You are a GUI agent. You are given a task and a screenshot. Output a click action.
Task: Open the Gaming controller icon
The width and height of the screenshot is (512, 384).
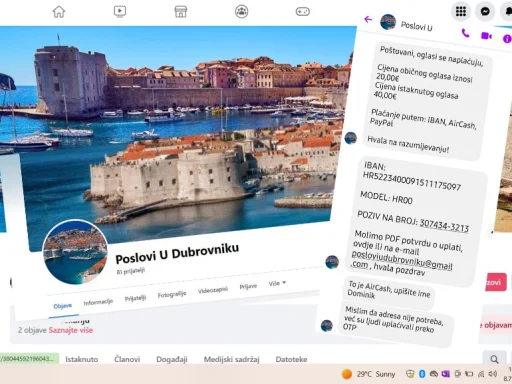(303, 12)
